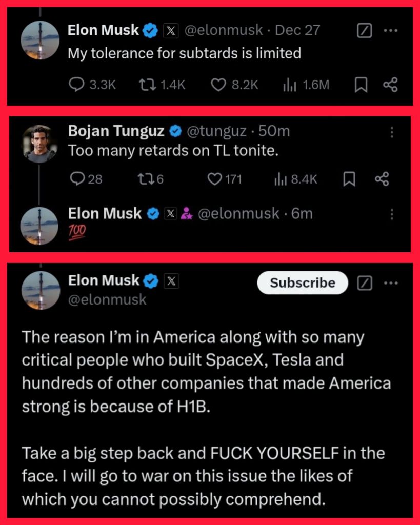Like the tweet with 8.2K likes
The width and height of the screenshot is (420, 525).
(x=234, y=85)
